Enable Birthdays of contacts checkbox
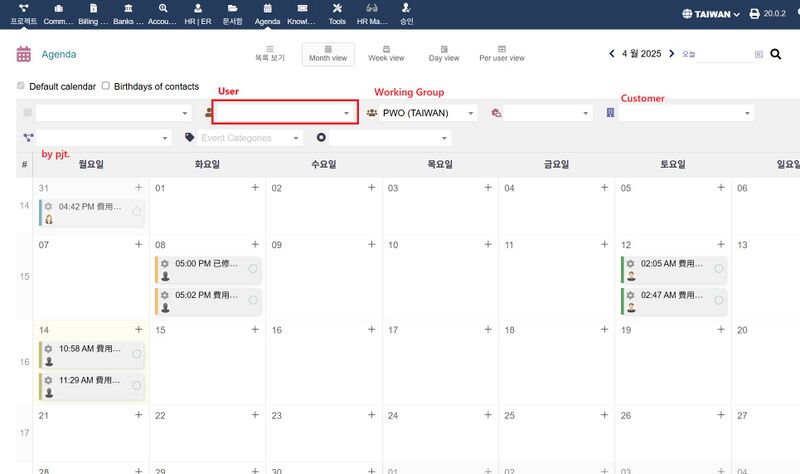Image resolution: width=800 pixels, height=474 pixels. pyautogui.click(x=106, y=86)
